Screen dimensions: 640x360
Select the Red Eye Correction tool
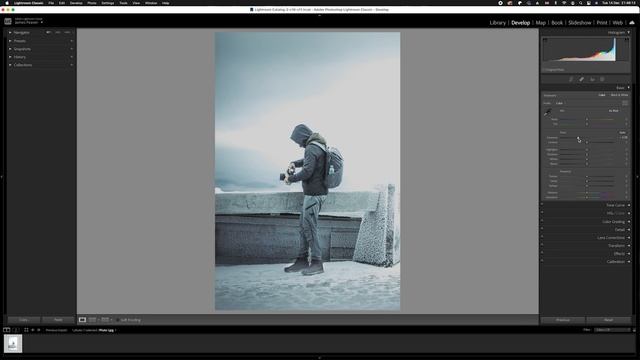click(592, 79)
